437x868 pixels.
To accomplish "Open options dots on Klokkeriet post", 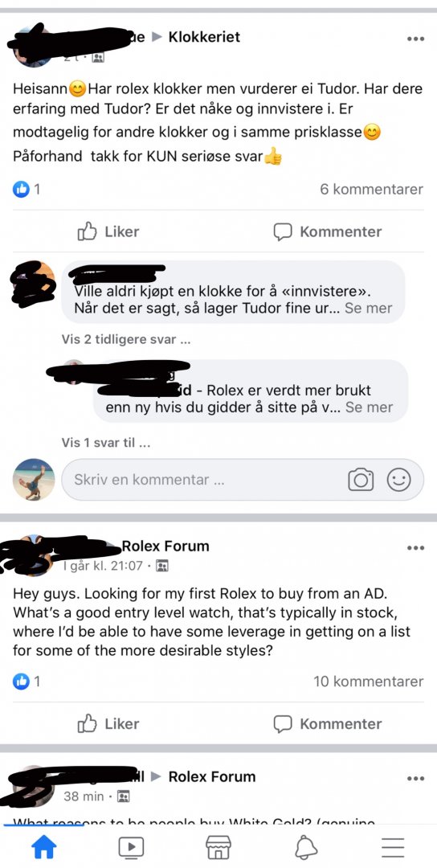I will pyautogui.click(x=415, y=39).
